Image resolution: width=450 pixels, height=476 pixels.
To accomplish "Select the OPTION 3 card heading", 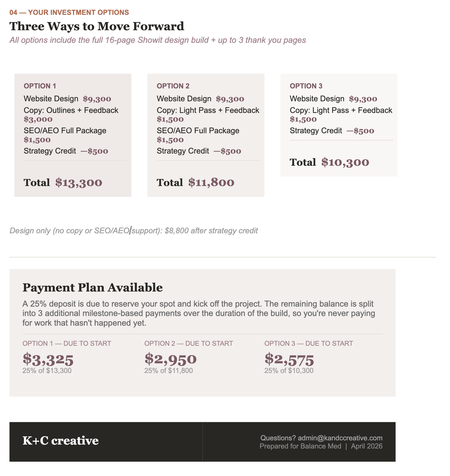I will coord(306,86).
